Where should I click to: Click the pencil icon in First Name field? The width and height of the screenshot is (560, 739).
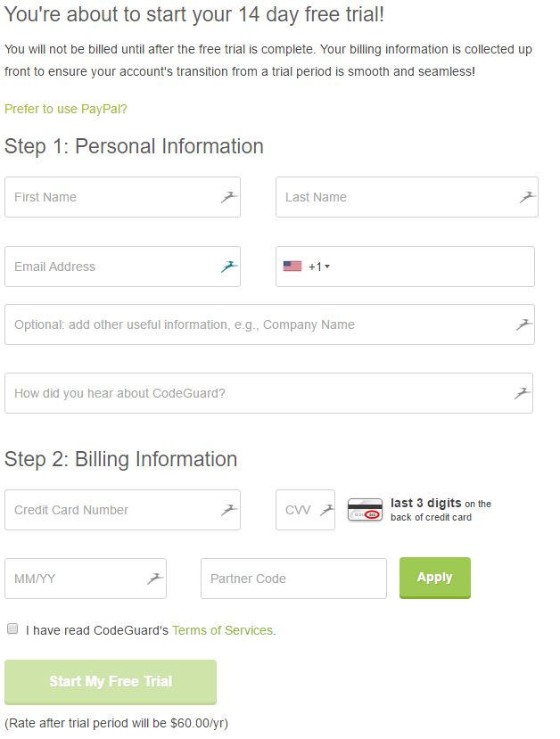[x=228, y=196]
